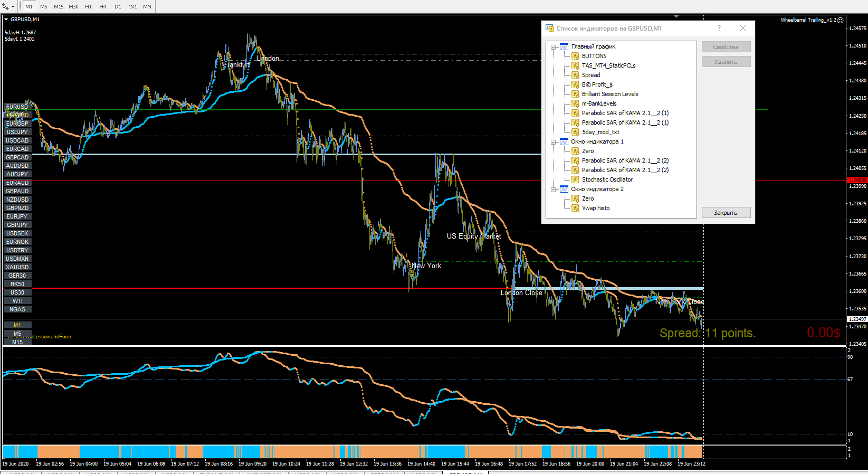The height and width of the screenshot is (474, 868).
Task: Switch to the M30 timeframe tab
Action: [x=73, y=6]
